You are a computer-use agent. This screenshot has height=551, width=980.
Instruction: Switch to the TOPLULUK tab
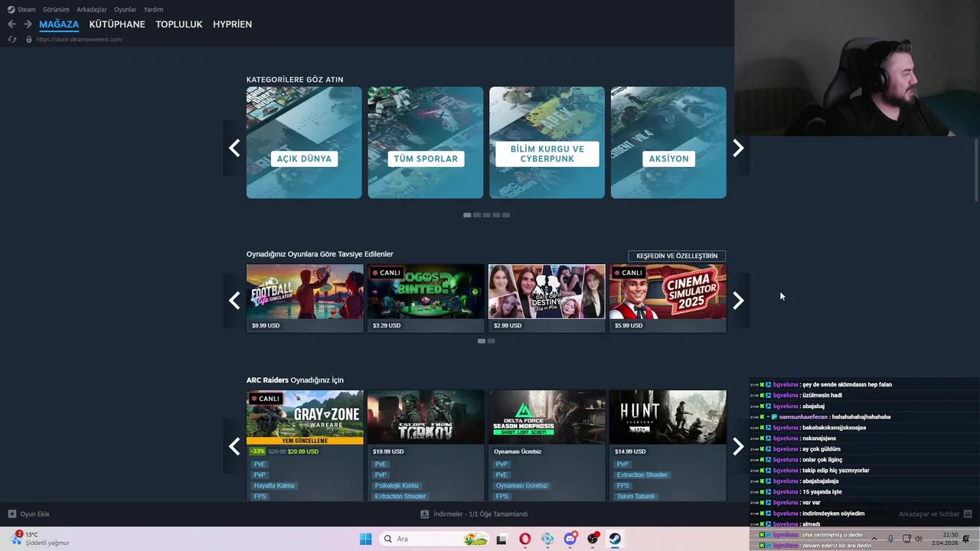(179, 24)
